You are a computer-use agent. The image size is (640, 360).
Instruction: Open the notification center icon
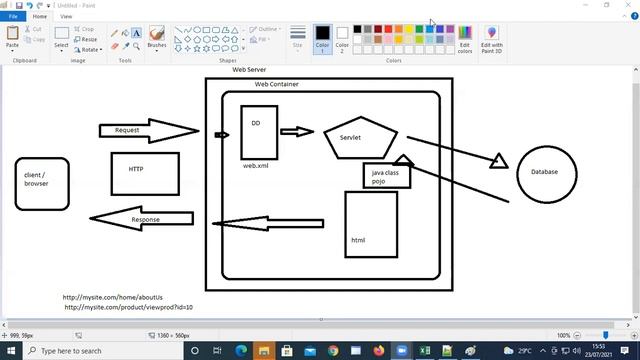pyautogui.click(x=624, y=351)
